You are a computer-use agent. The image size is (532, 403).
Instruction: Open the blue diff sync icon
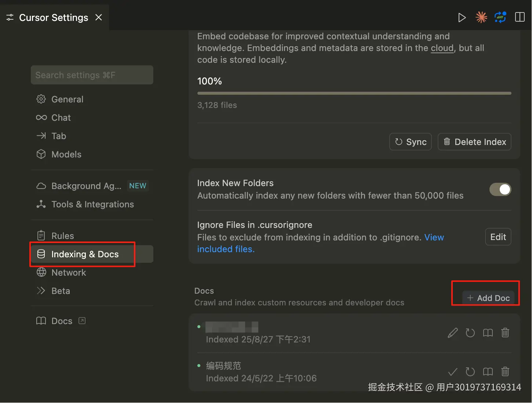(x=500, y=17)
